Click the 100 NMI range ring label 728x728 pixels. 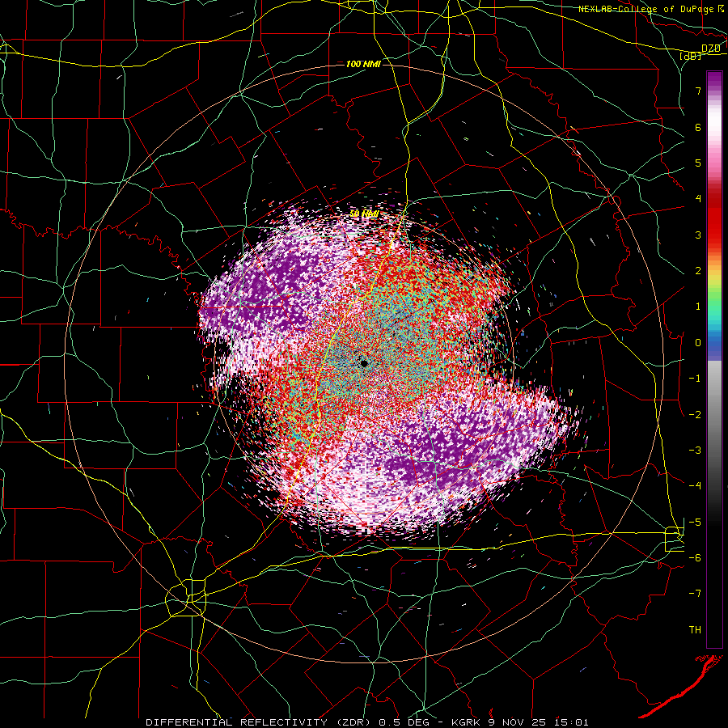(363, 64)
